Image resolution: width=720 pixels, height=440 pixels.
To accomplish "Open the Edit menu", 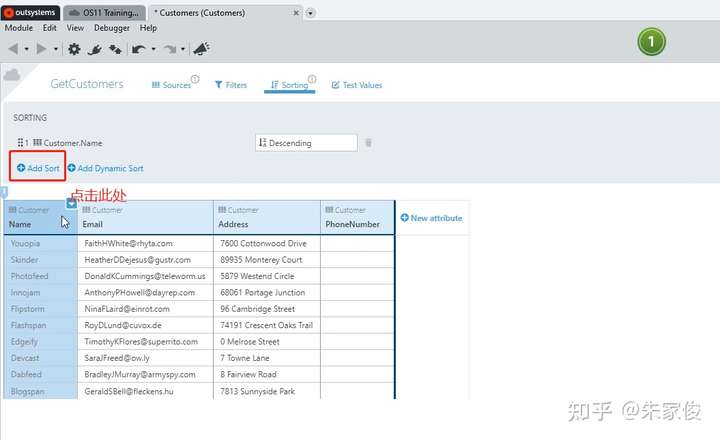I will tap(50, 28).
